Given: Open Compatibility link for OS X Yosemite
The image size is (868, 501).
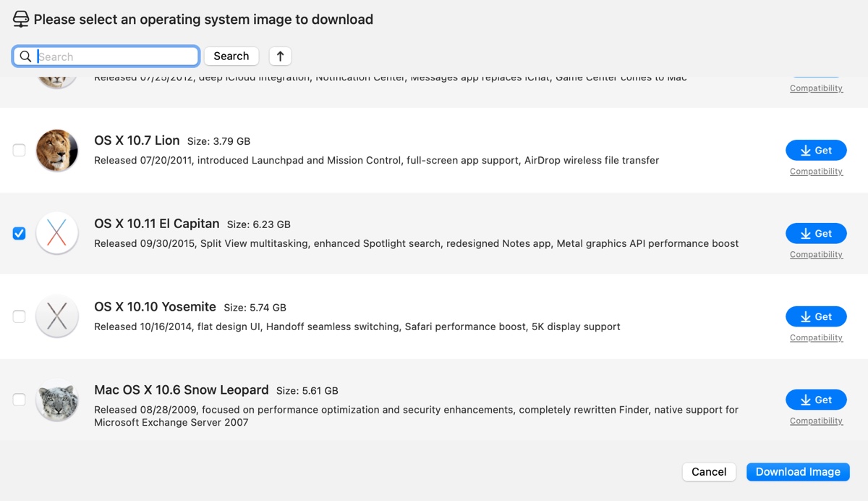Looking at the screenshot, I should [x=816, y=338].
